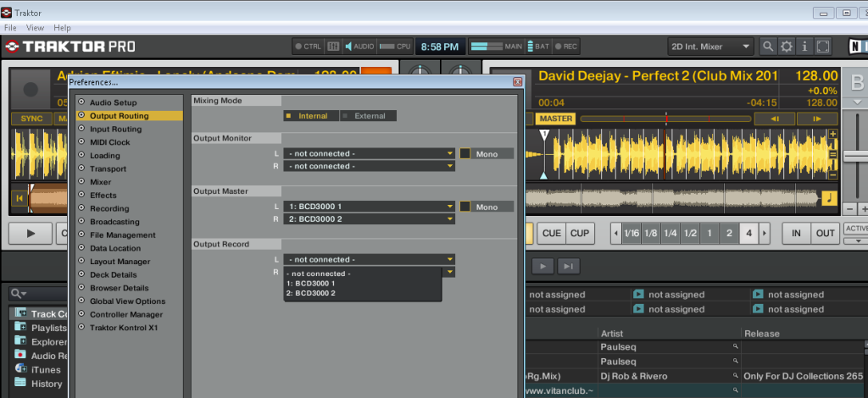
Task: Toggle the loop ACTIVE button
Action: [x=855, y=229]
